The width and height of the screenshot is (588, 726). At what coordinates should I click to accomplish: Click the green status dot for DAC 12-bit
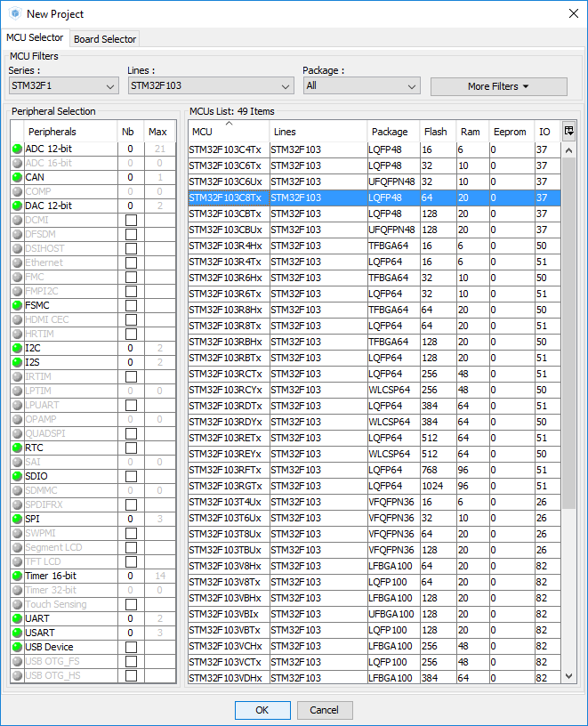tap(17, 206)
